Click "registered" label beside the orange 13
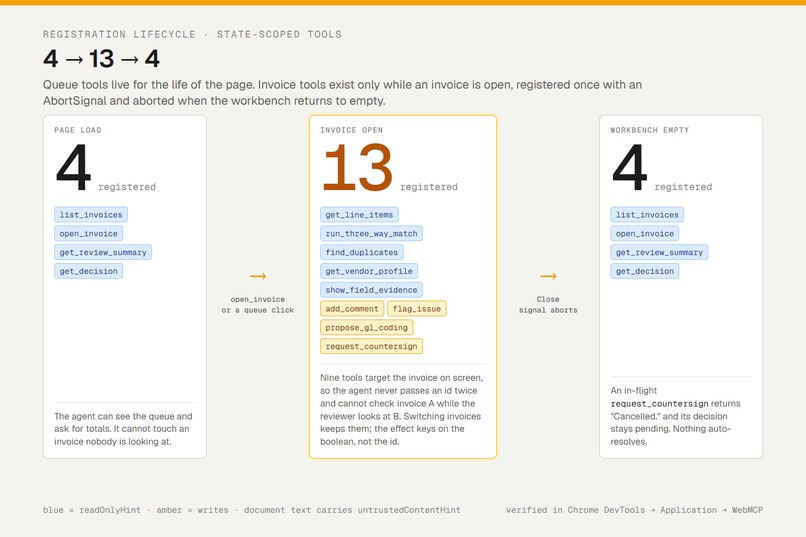806x537 pixels. click(x=429, y=187)
